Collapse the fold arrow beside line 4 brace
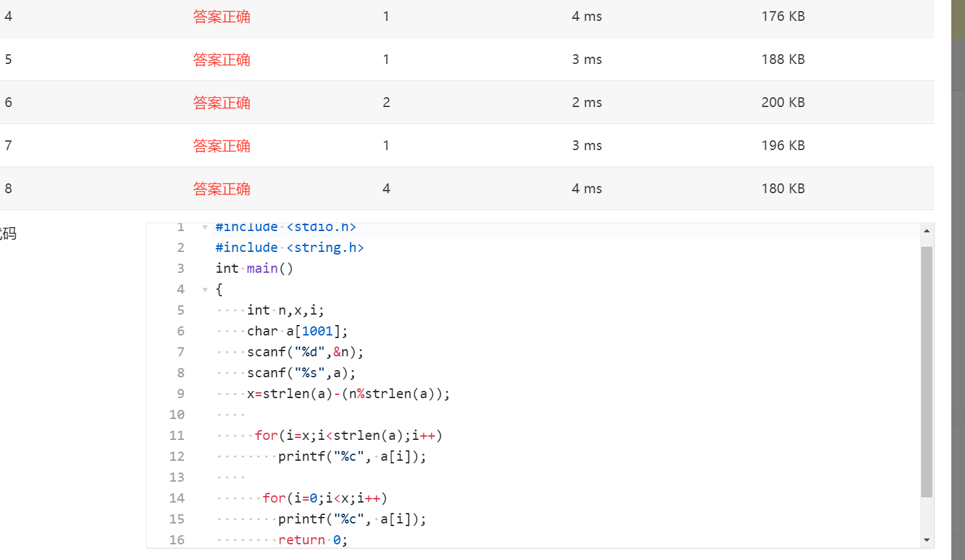 (205, 290)
